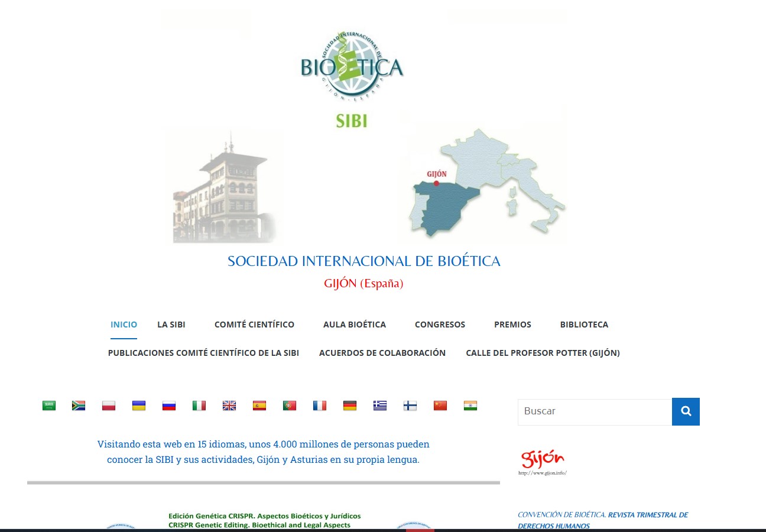766x532 pixels.
Task: Click the magnifying glass search icon
Action: [x=686, y=411]
